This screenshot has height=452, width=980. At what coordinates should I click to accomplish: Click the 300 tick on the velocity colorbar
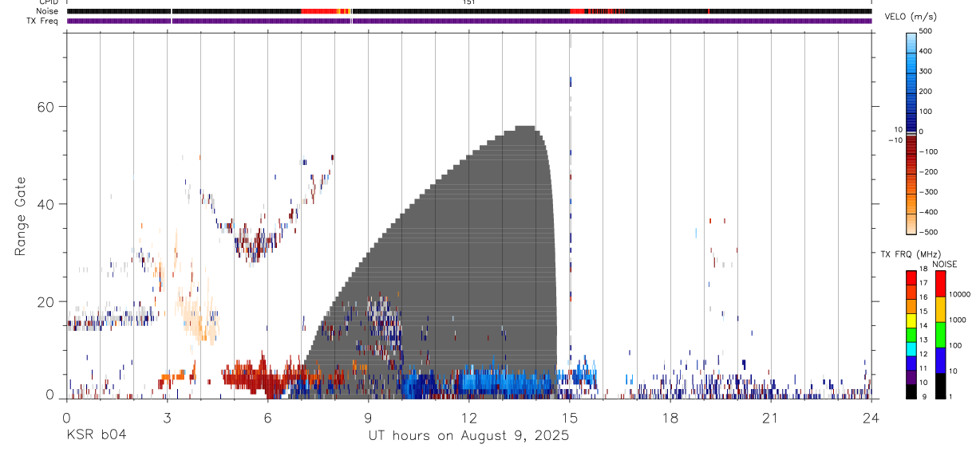pyautogui.click(x=925, y=71)
